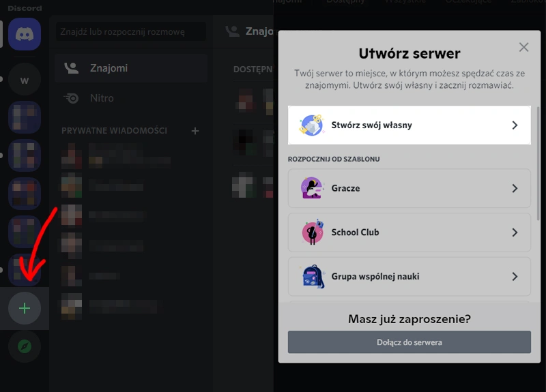Click the Prywatne wiadomości header

[x=114, y=131]
